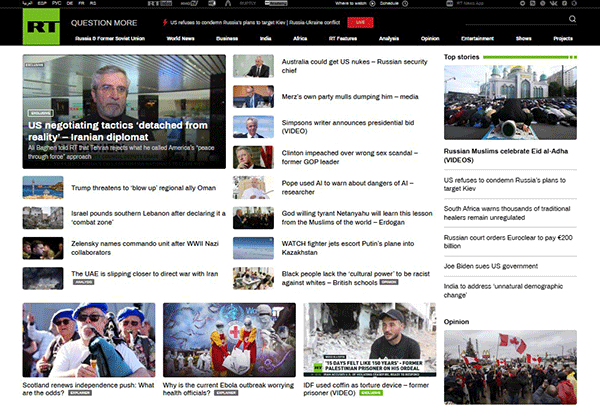The image size is (600, 407).
Task: Open the RT News App link
Action: click(x=467, y=3)
